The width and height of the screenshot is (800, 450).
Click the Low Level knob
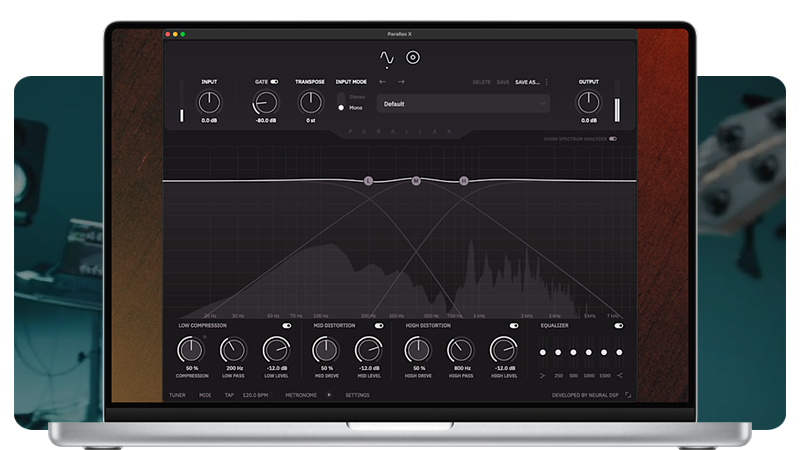pyautogui.click(x=276, y=350)
